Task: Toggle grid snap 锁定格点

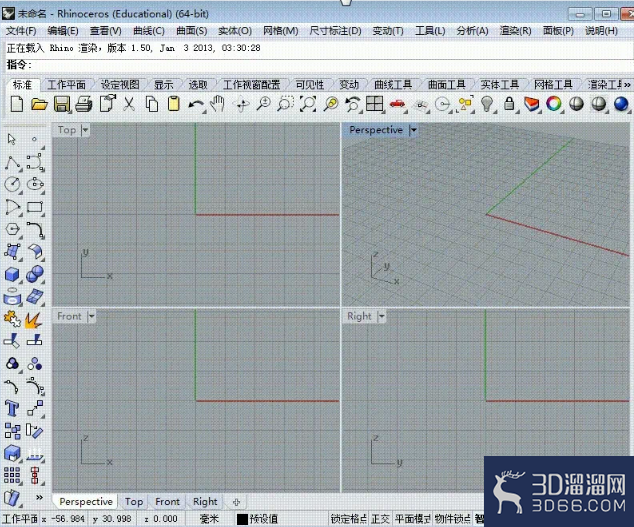Action: (x=349, y=519)
